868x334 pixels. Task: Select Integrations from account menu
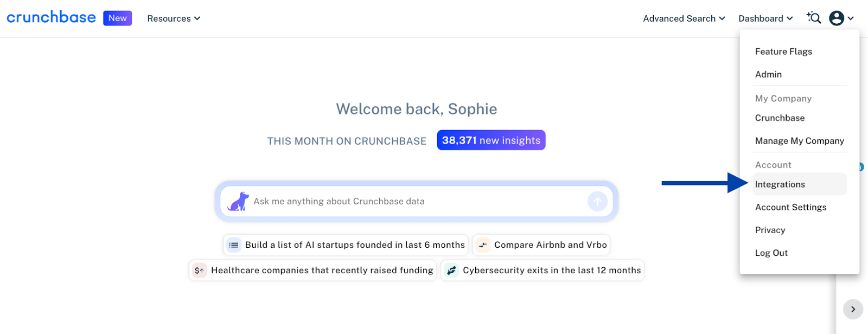point(780,184)
